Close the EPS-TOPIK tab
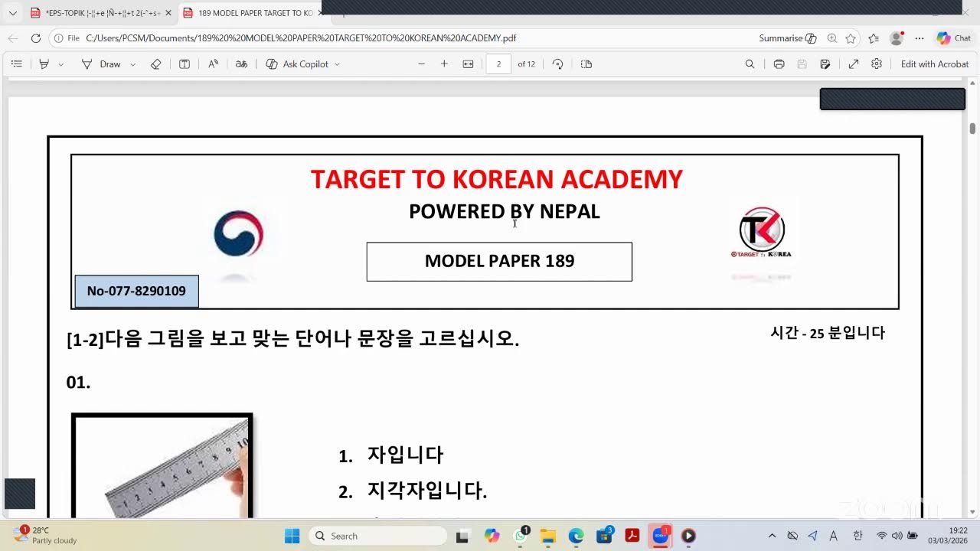980x551 pixels. coord(168,13)
